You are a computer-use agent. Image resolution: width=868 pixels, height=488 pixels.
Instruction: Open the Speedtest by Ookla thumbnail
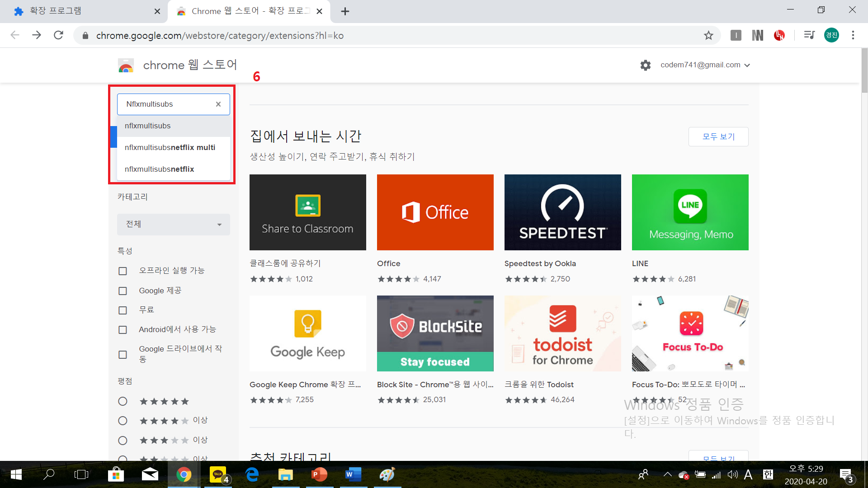tap(562, 212)
